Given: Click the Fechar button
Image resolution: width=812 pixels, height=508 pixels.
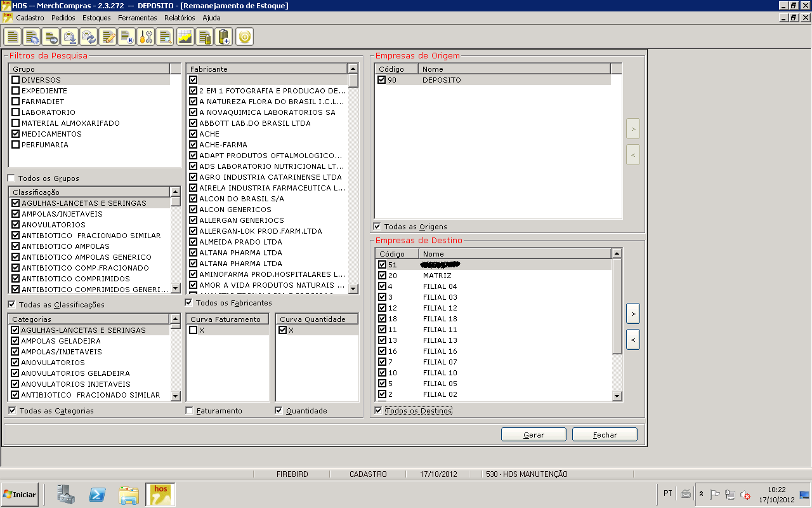Looking at the screenshot, I should click(x=605, y=435).
